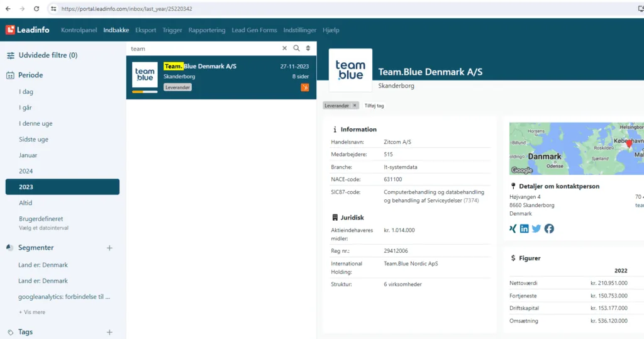
Task: Select the 2023 period
Action: pyautogui.click(x=62, y=187)
